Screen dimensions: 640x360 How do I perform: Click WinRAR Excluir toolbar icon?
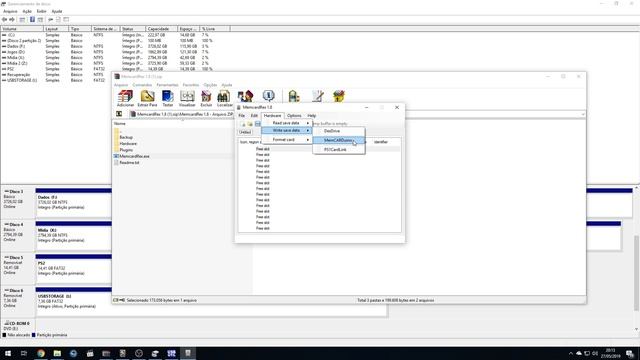(x=206, y=98)
